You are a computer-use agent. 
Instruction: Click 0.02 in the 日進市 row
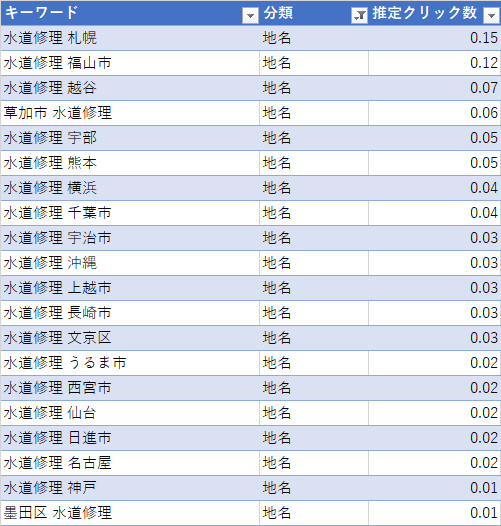click(484, 438)
